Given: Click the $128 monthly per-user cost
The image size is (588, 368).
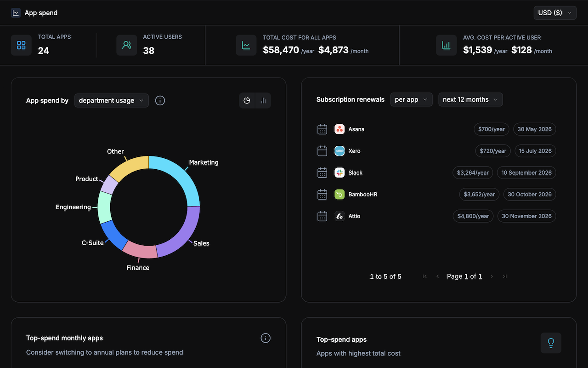Looking at the screenshot, I should pos(521,50).
